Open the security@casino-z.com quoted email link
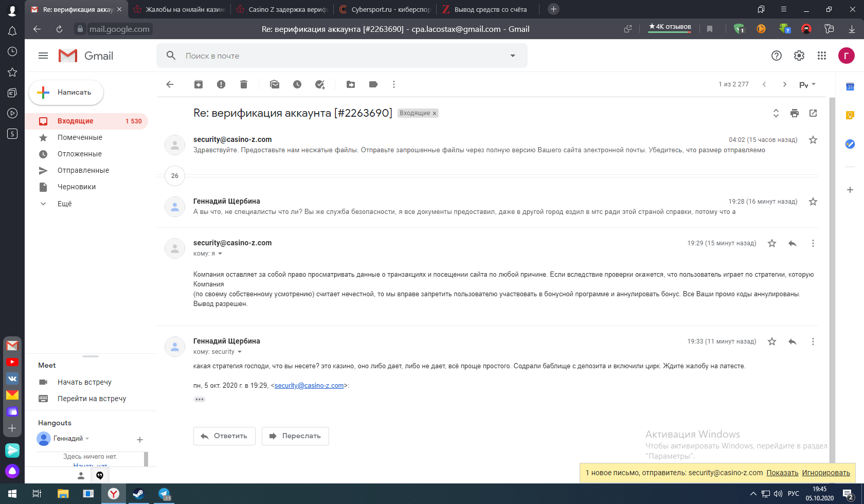The width and height of the screenshot is (864, 504). pos(309,386)
